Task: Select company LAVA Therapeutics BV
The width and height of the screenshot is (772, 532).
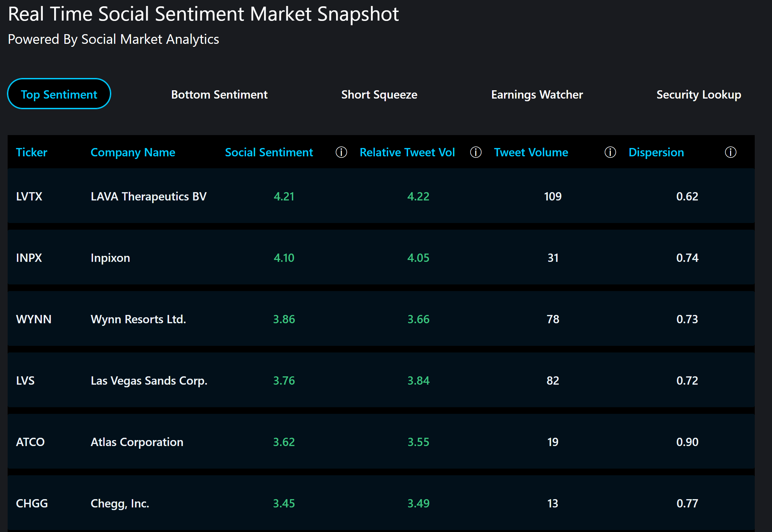Action: (x=149, y=196)
